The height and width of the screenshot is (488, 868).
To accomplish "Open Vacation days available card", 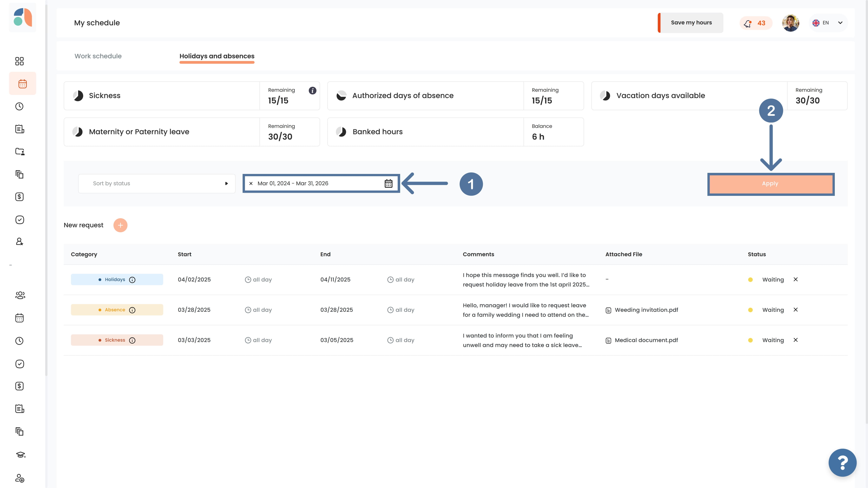I will tap(719, 96).
